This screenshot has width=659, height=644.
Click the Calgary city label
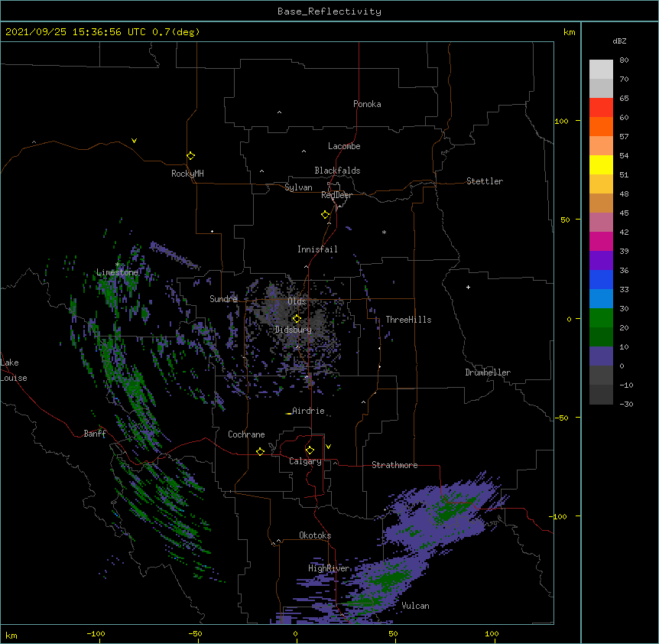click(x=305, y=461)
